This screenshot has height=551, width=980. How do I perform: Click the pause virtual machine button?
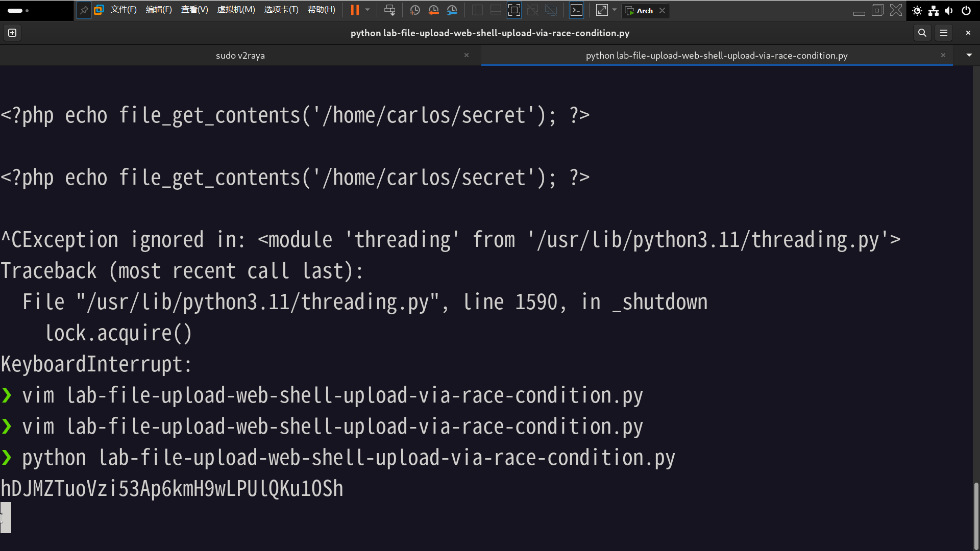coord(355,10)
